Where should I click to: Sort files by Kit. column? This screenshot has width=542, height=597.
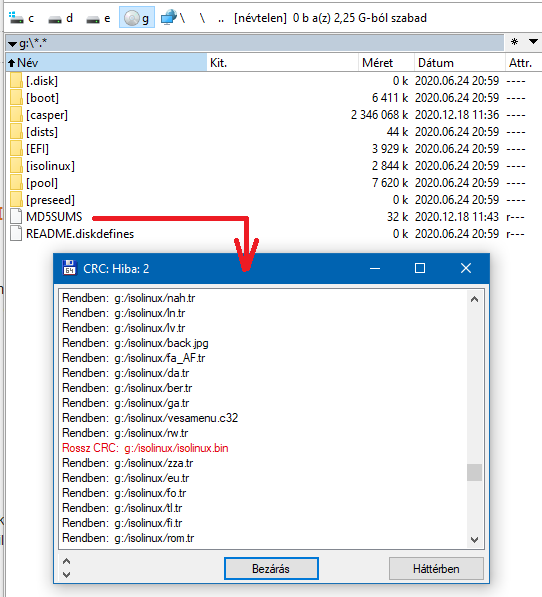tap(283, 63)
